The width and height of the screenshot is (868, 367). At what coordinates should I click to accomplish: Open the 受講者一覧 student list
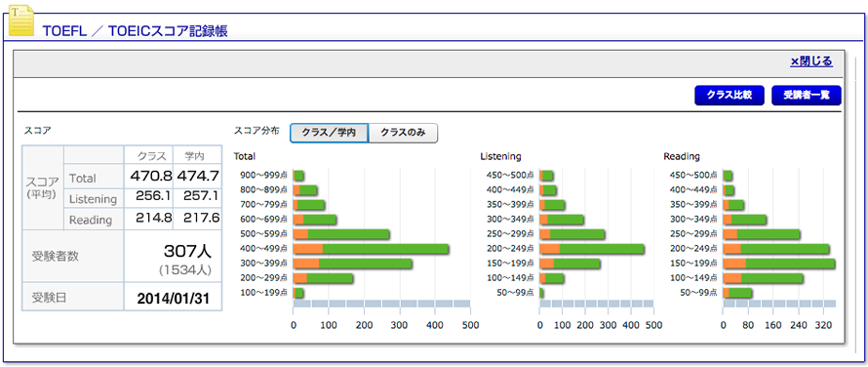(806, 95)
